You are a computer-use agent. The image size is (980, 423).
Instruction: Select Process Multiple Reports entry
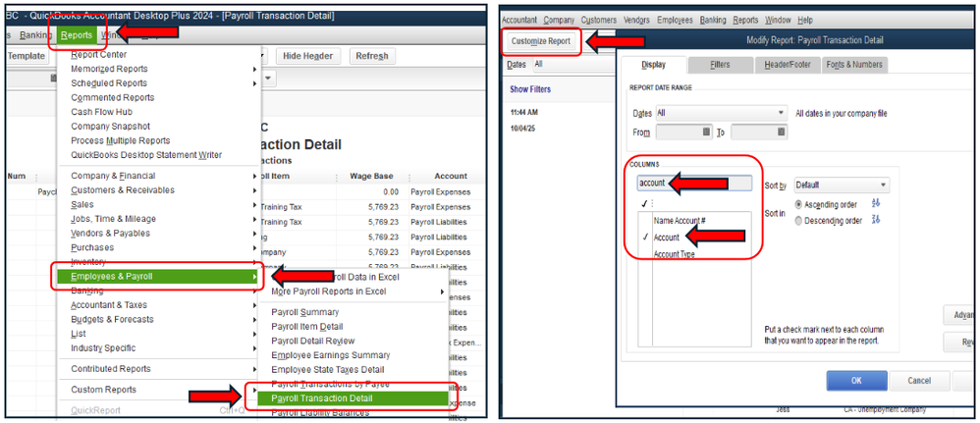(120, 140)
